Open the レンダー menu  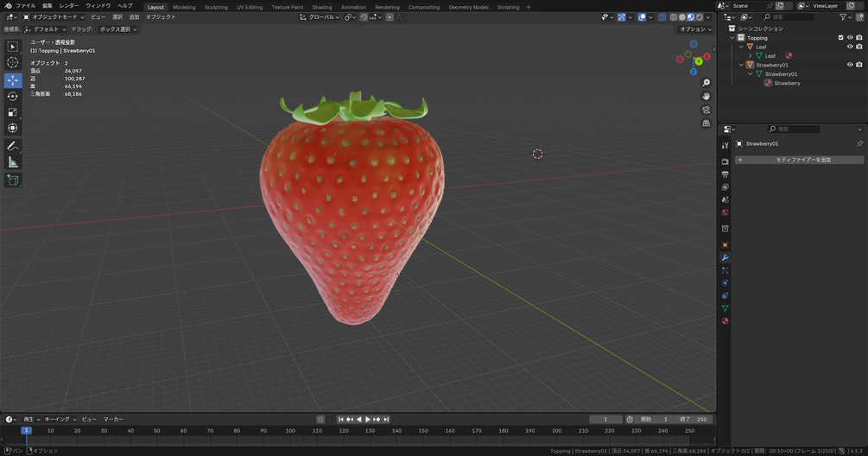69,6
